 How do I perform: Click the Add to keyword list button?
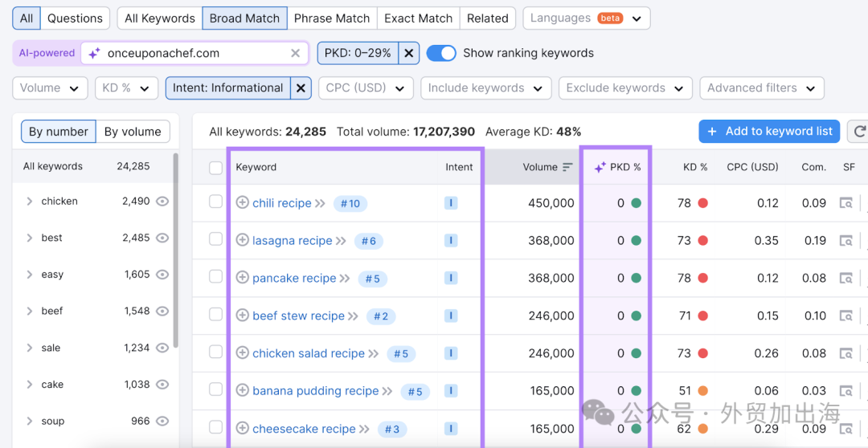click(x=769, y=131)
